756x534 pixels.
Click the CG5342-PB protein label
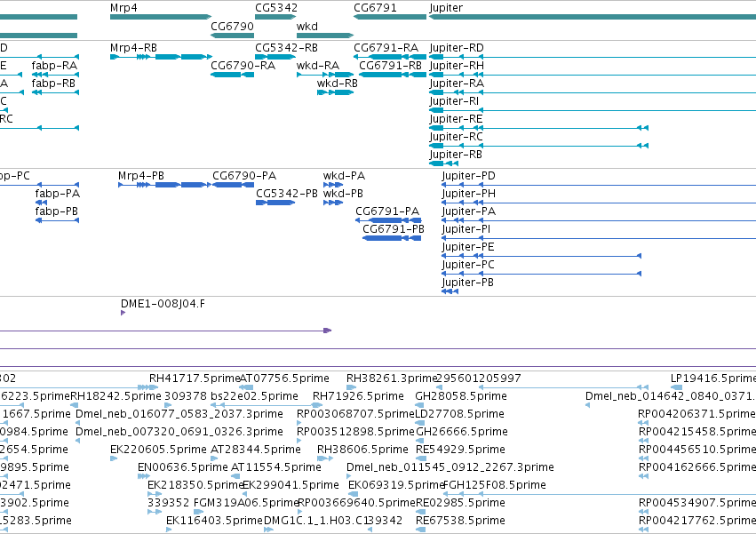click(x=287, y=194)
